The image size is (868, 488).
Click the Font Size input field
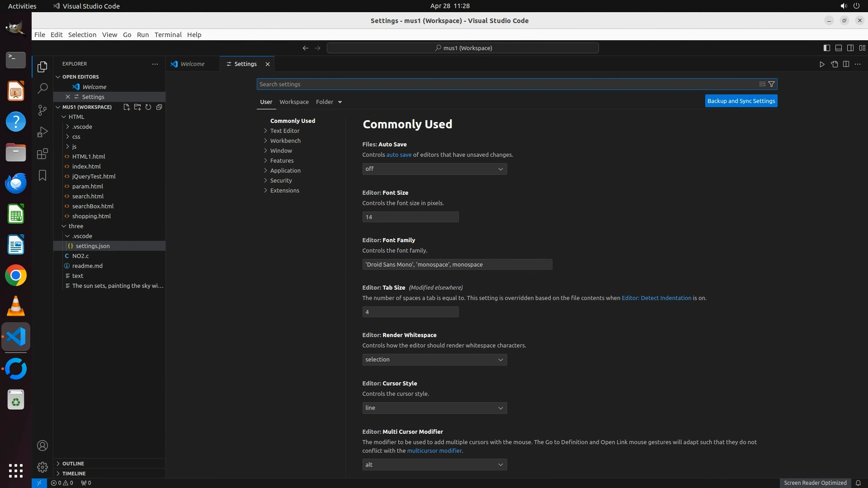(x=410, y=217)
